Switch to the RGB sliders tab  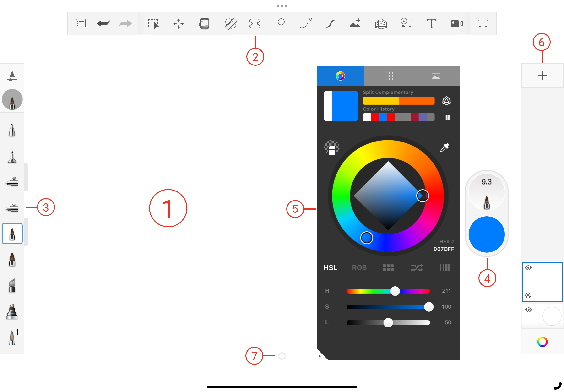[x=359, y=268]
